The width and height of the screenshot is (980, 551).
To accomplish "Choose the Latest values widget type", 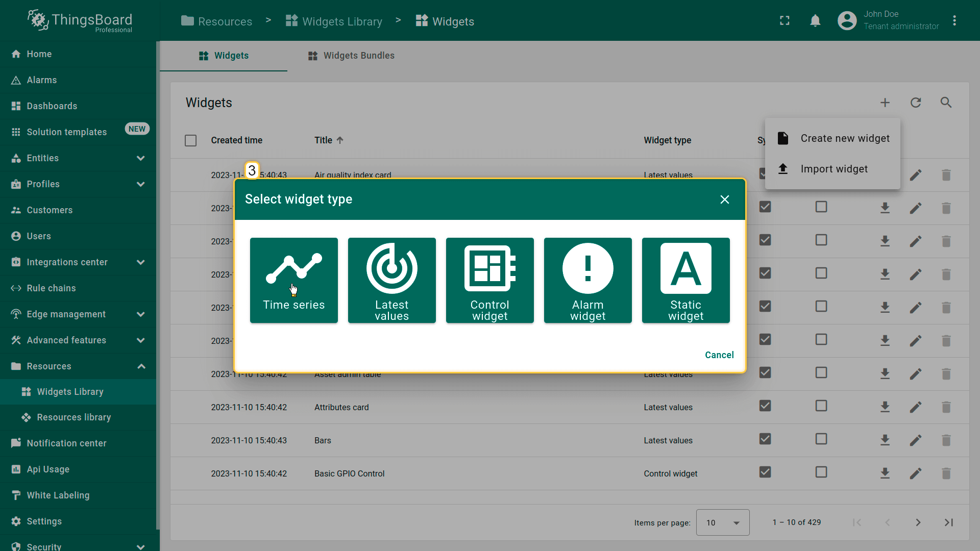I will (391, 280).
